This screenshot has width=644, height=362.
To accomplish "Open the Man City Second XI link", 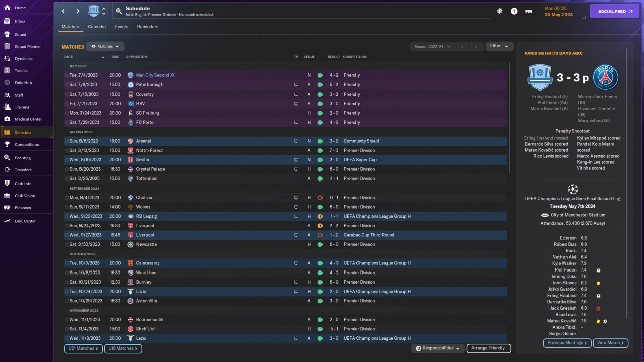I will [155, 75].
